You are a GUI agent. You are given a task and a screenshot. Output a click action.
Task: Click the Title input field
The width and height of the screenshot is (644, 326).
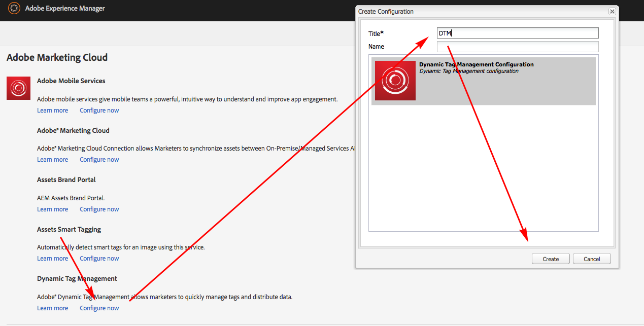click(x=518, y=33)
